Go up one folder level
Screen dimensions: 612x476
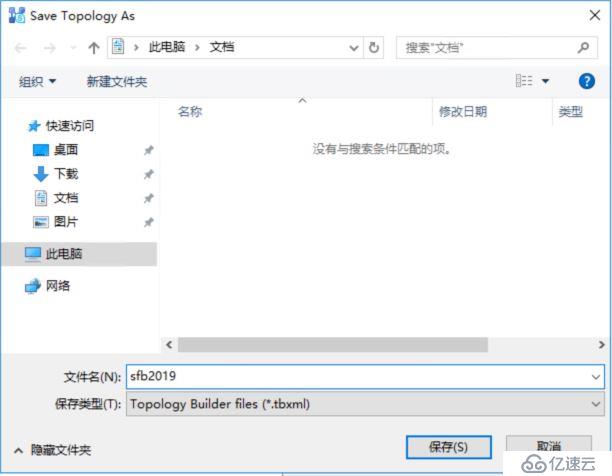pyautogui.click(x=94, y=48)
